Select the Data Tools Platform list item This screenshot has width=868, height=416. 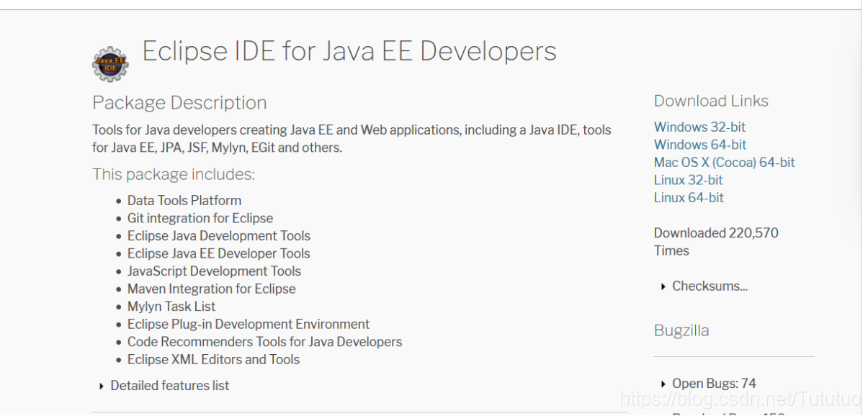click(184, 201)
